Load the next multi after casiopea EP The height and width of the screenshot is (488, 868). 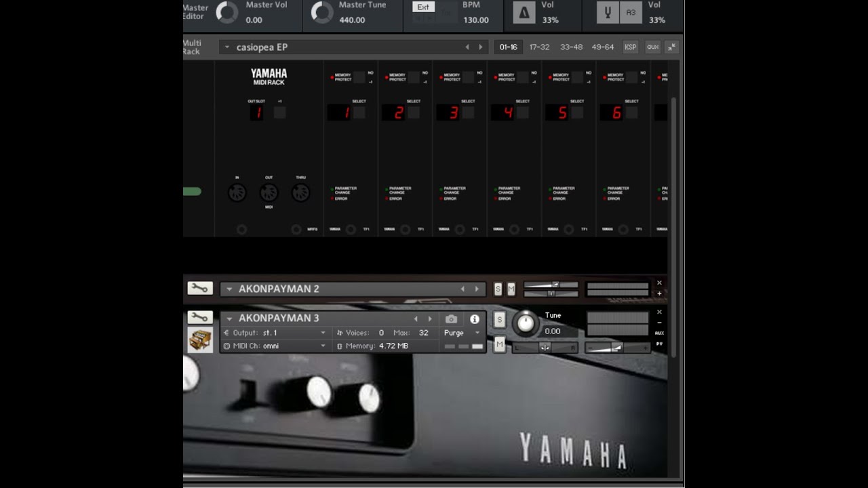coord(481,47)
